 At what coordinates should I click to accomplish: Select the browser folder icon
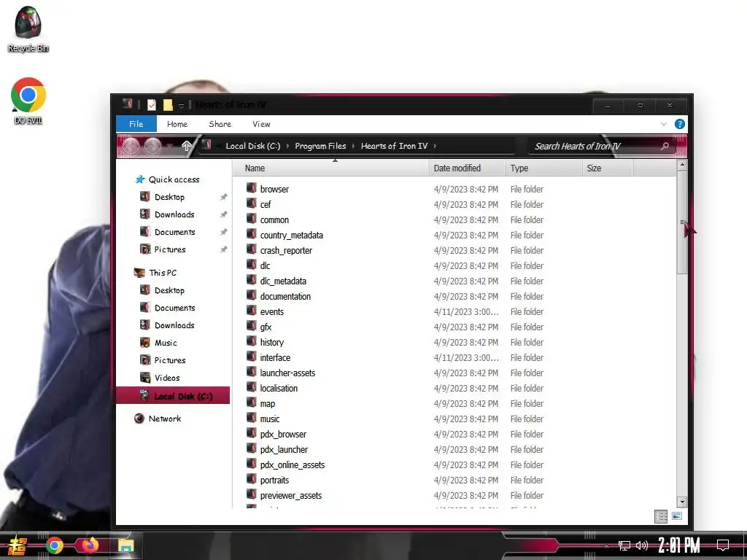point(251,189)
